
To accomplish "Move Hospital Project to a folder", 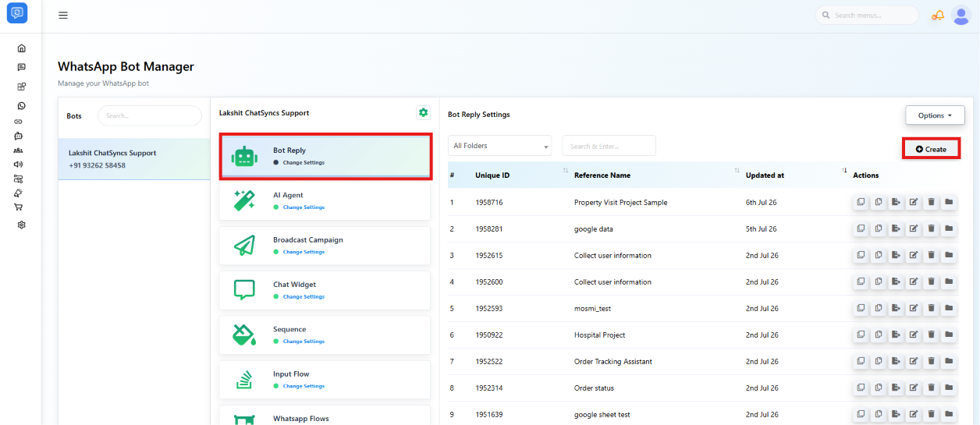I will tap(949, 335).
